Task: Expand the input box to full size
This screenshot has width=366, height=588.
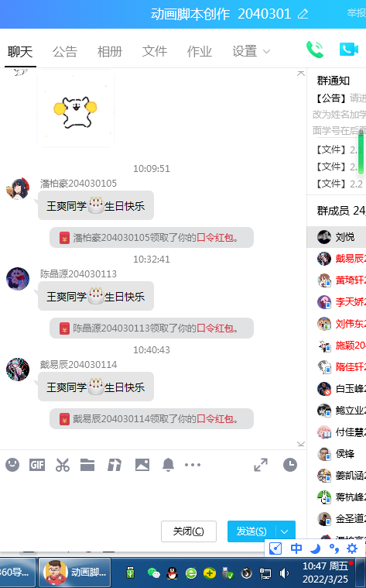Action: point(261,465)
